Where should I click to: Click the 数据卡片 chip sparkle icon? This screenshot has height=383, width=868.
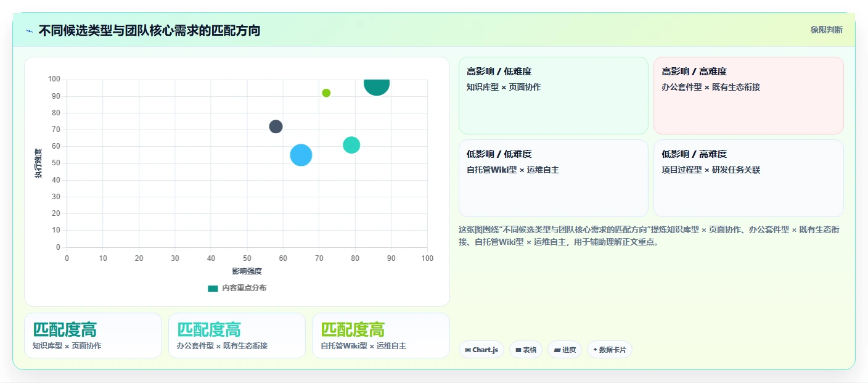pos(595,350)
